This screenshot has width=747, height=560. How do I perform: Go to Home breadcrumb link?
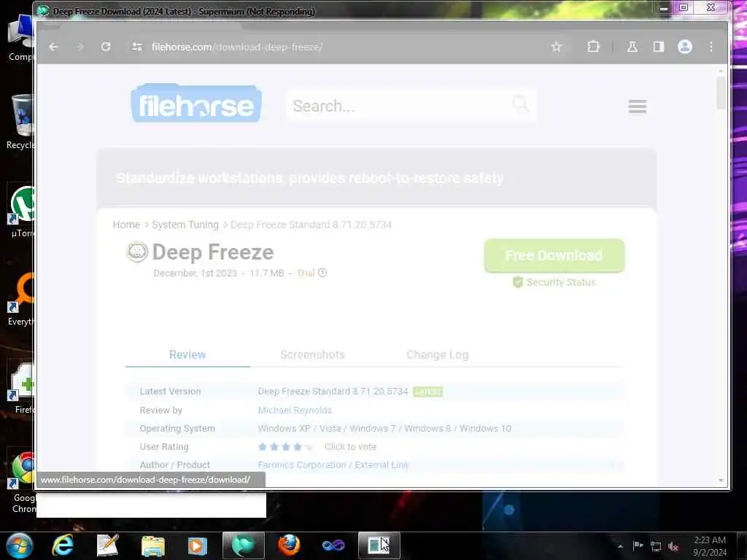pyautogui.click(x=126, y=225)
